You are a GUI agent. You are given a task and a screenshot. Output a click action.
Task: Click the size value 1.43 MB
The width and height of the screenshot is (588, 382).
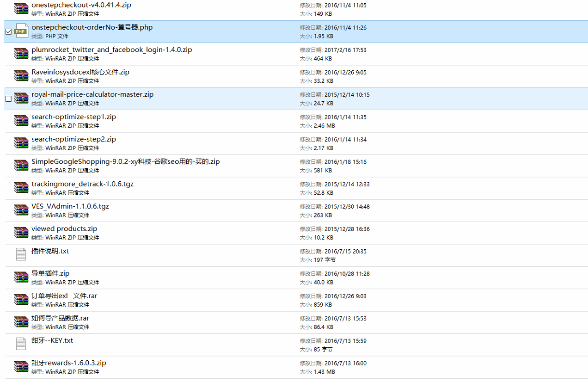325,372
